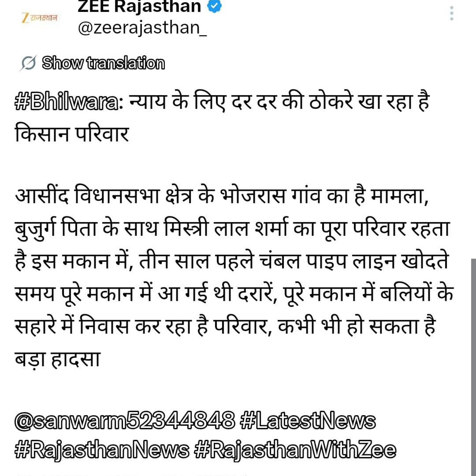The width and height of the screenshot is (476, 476).
Task: Visit the @zeerajasthan_ handle
Action: coord(142,29)
